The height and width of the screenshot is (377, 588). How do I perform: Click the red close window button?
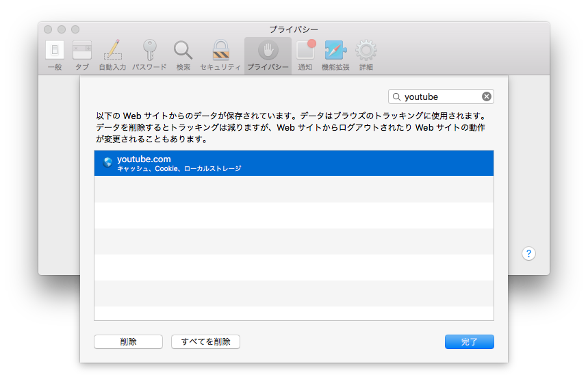coord(48,29)
